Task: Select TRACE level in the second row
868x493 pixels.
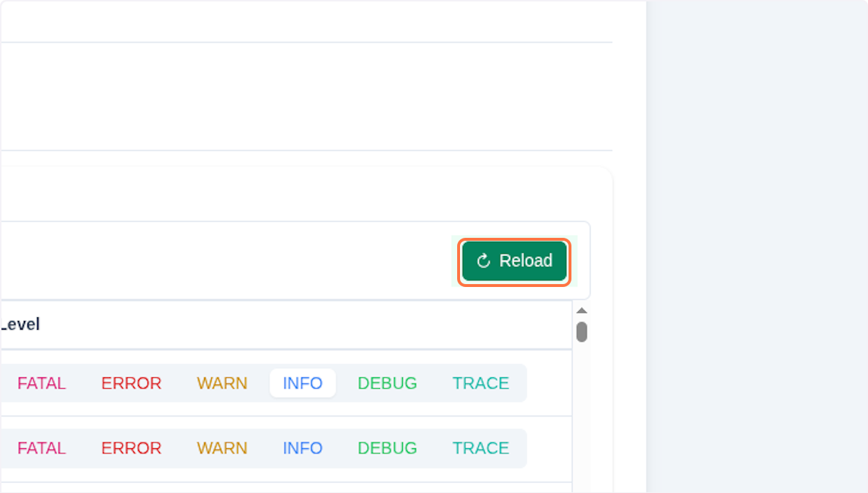Action: coord(480,448)
